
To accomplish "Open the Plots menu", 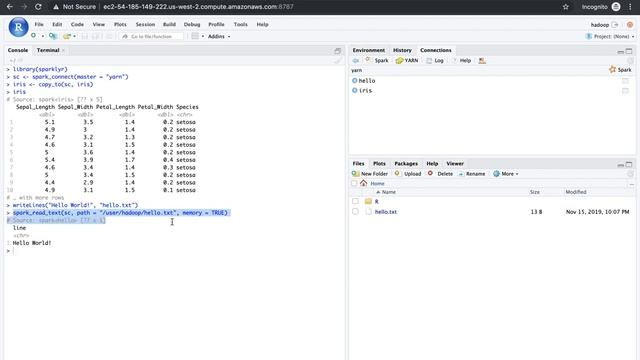I will (120, 24).
